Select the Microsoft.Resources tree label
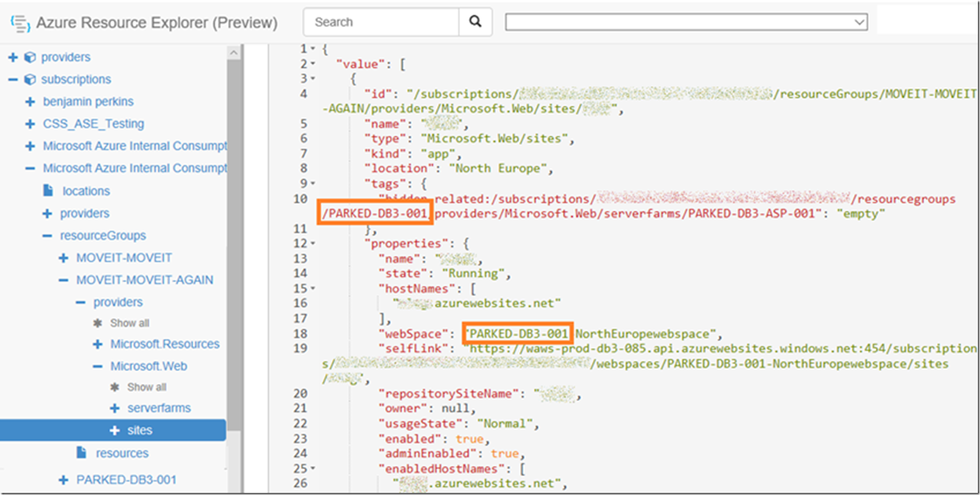The image size is (980, 495). tap(165, 344)
